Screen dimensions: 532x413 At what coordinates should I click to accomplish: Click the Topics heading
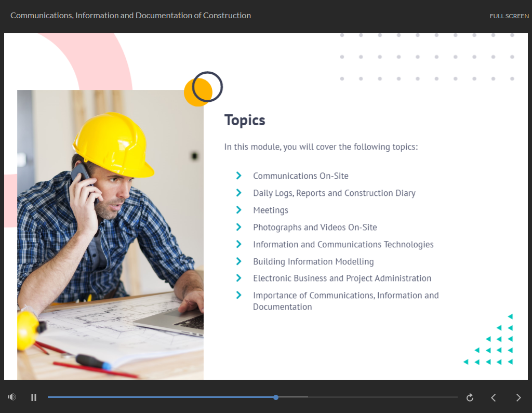(x=245, y=120)
